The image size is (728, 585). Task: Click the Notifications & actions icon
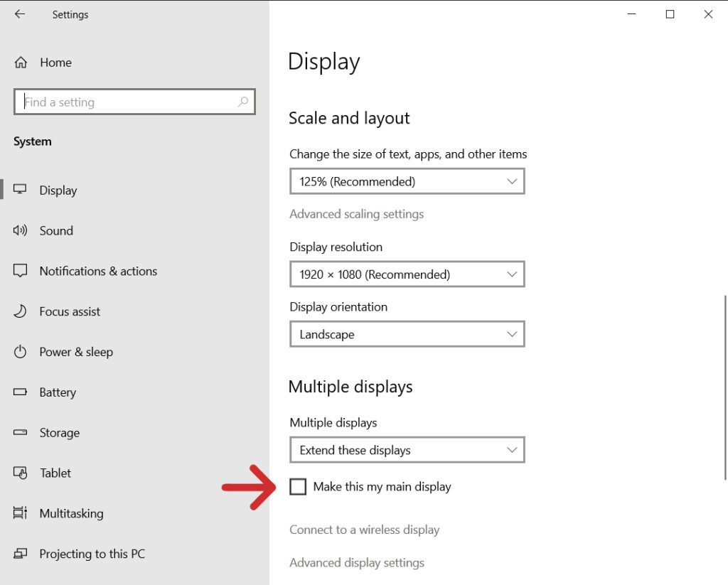point(20,271)
